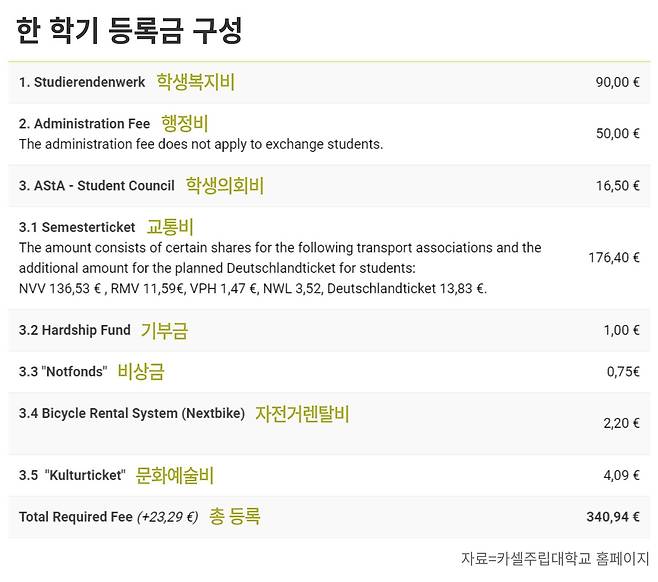Screen dimensions: 658x582
Task: Click the green annotation '학생의회비'
Action: click(x=225, y=185)
